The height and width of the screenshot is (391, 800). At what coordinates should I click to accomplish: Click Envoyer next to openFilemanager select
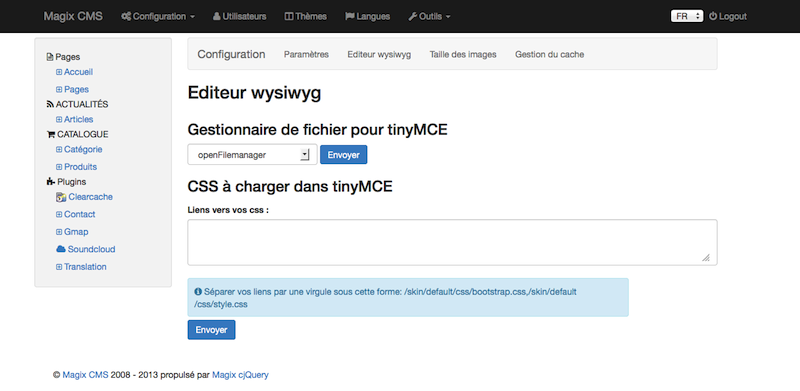tap(343, 155)
